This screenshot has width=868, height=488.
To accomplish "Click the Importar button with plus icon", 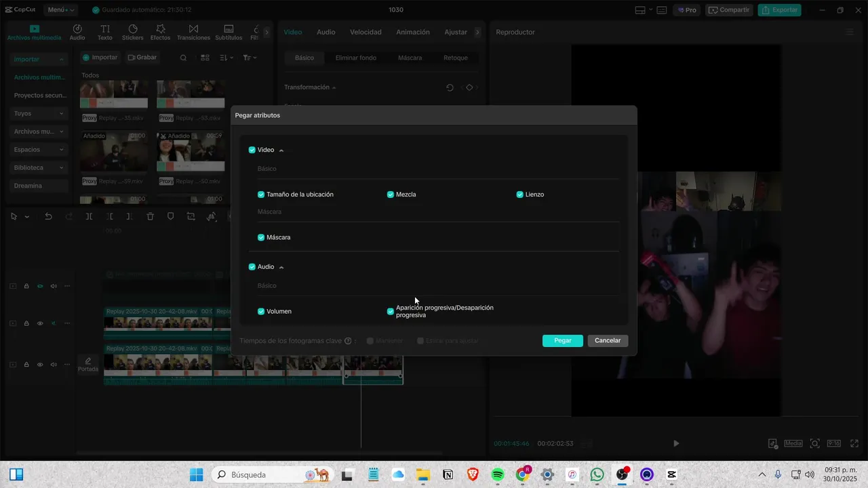I will tap(100, 58).
